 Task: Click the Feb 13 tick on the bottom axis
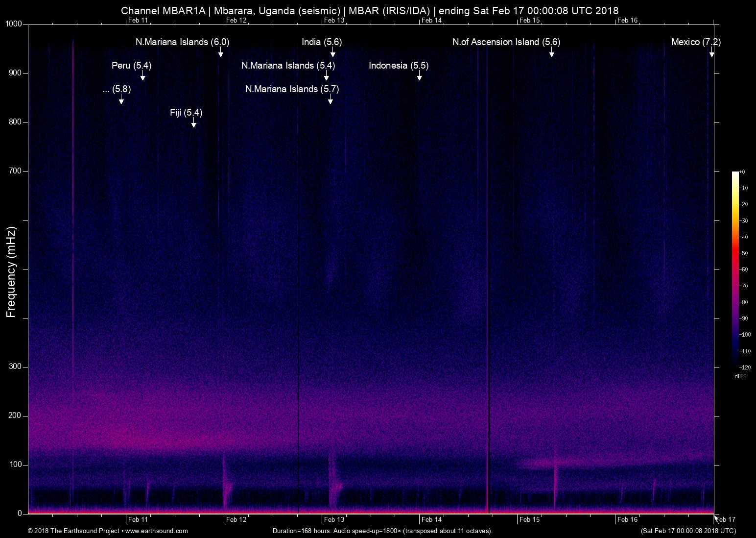334,519
